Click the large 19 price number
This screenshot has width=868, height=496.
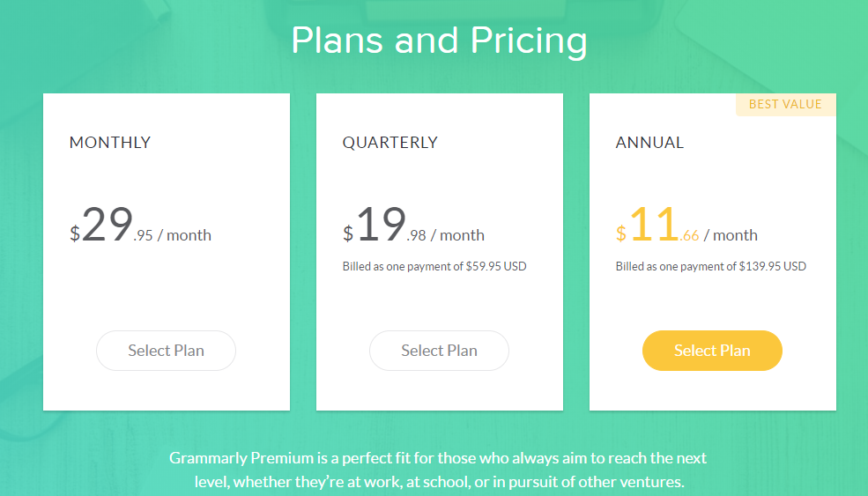tap(382, 224)
